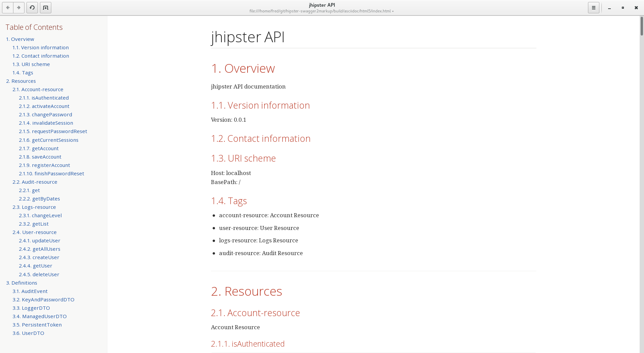Open '2.3.1. changeLevel' link
Screen dimensions: 644x353
40,215
